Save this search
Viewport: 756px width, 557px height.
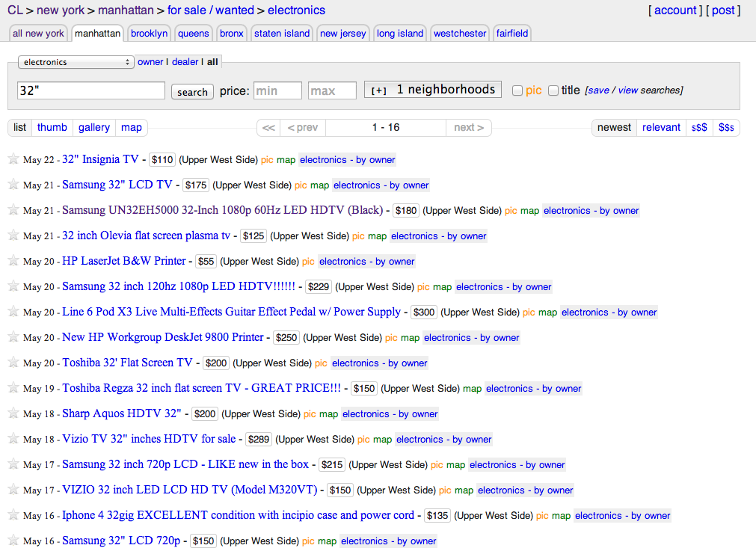[x=598, y=90]
